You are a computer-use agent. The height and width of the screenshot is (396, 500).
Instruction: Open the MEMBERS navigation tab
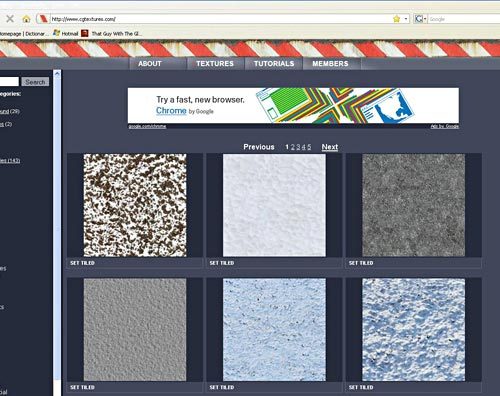tap(330, 64)
